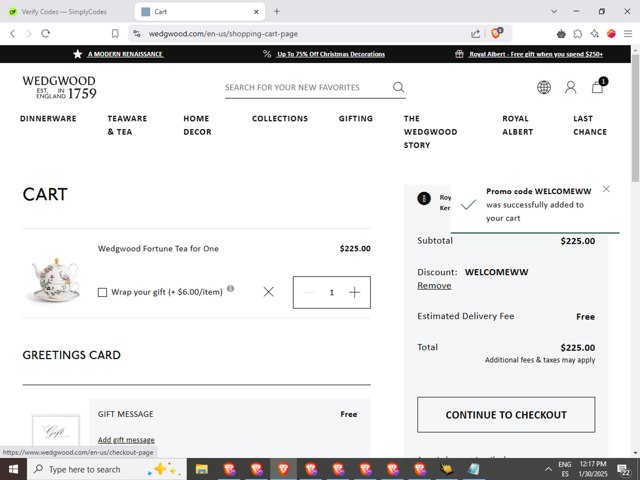Click share icon in address bar
This screenshot has height=480, width=640.
coord(476,34)
